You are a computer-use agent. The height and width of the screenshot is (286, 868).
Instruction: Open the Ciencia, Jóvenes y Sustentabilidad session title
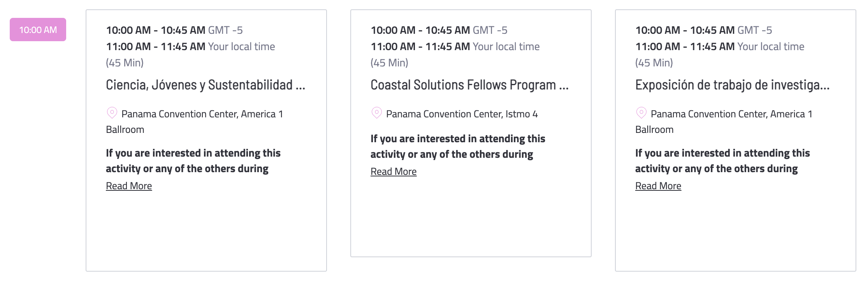point(206,85)
